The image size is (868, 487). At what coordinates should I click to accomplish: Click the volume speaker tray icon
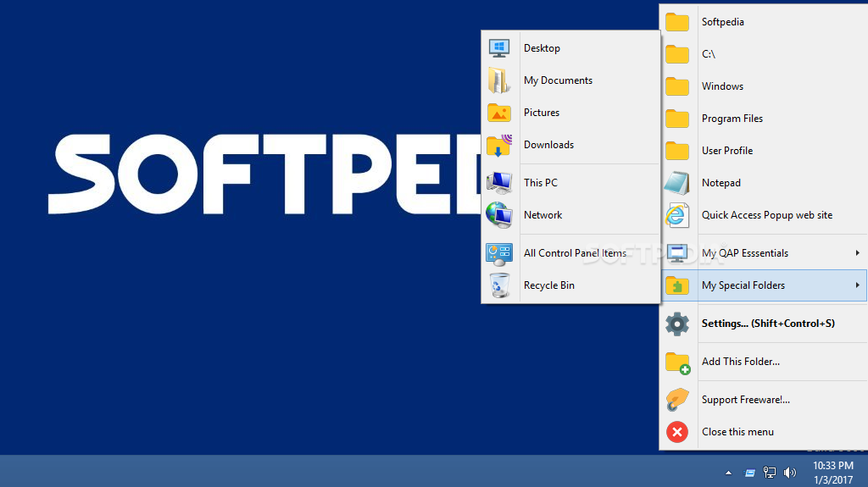[790, 472]
